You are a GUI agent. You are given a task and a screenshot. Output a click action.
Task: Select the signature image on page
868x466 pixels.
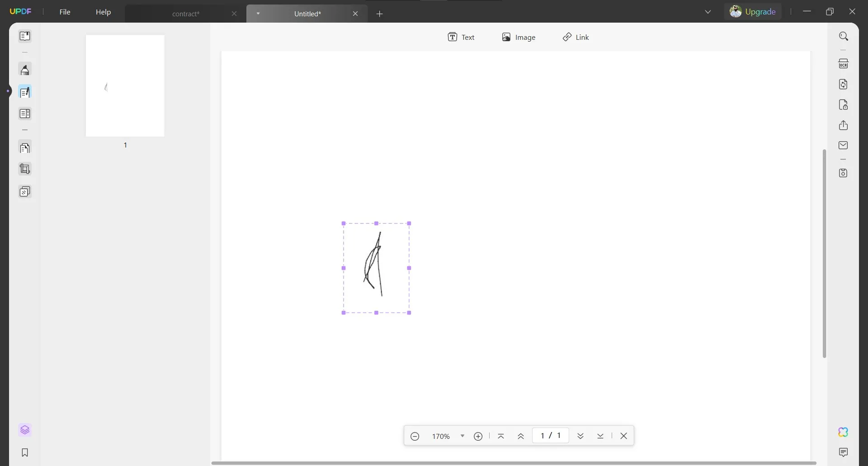[x=376, y=268]
